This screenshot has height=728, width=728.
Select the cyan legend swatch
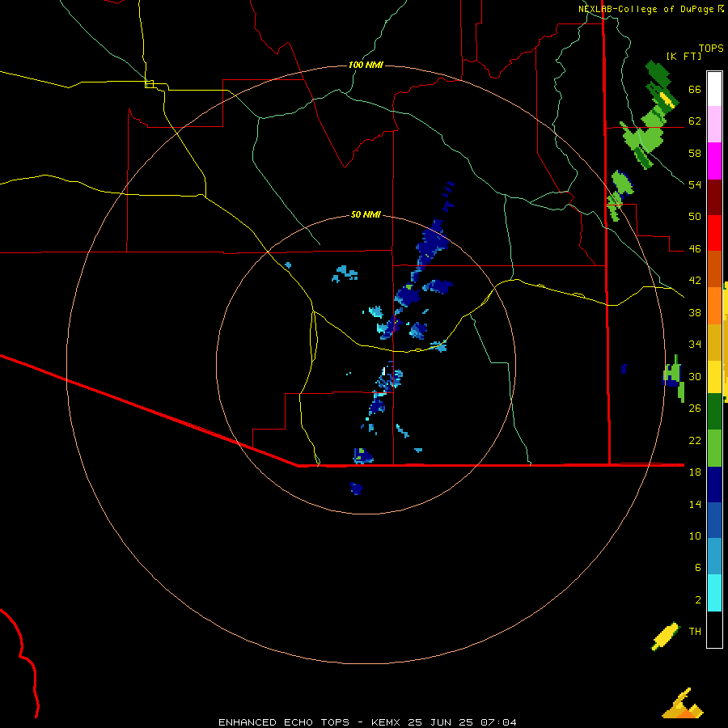point(714,593)
